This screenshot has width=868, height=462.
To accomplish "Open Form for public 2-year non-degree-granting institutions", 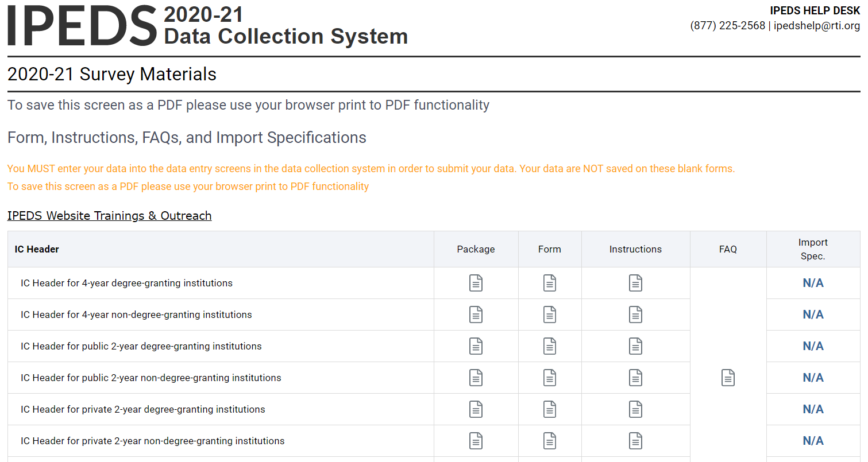I will point(550,378).
